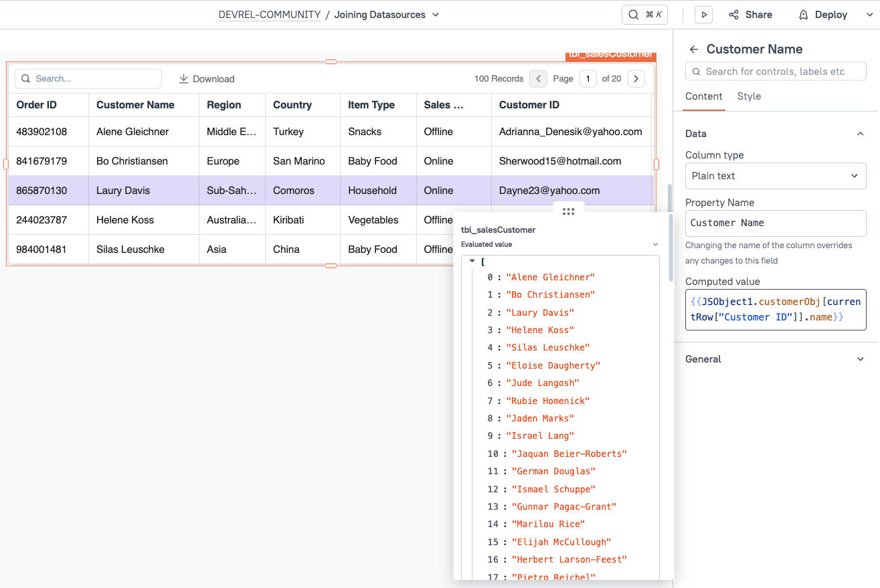Viewport: 880px width, 588px height.
Task: Expand the General section of the property pane
Action: [x=860, y=359]
